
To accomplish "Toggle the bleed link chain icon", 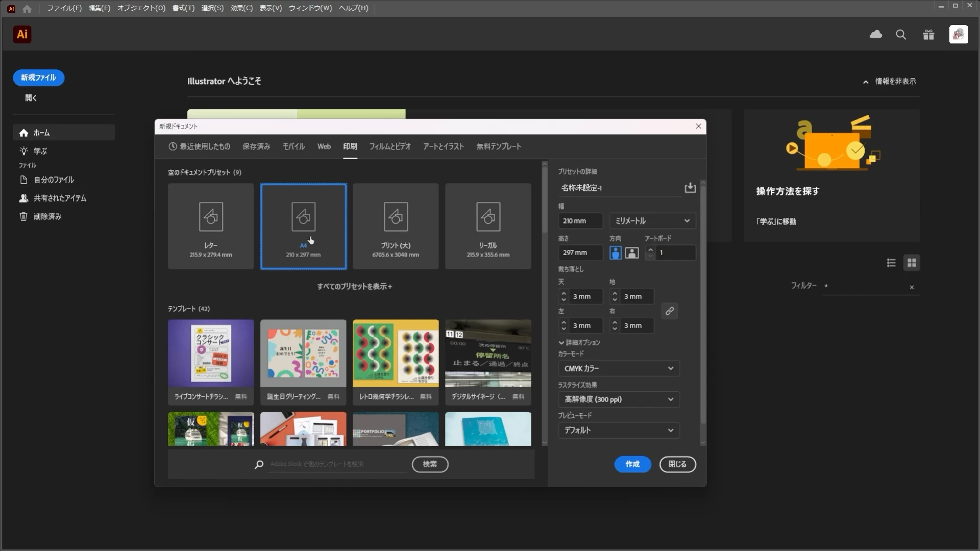I will 670,311.
